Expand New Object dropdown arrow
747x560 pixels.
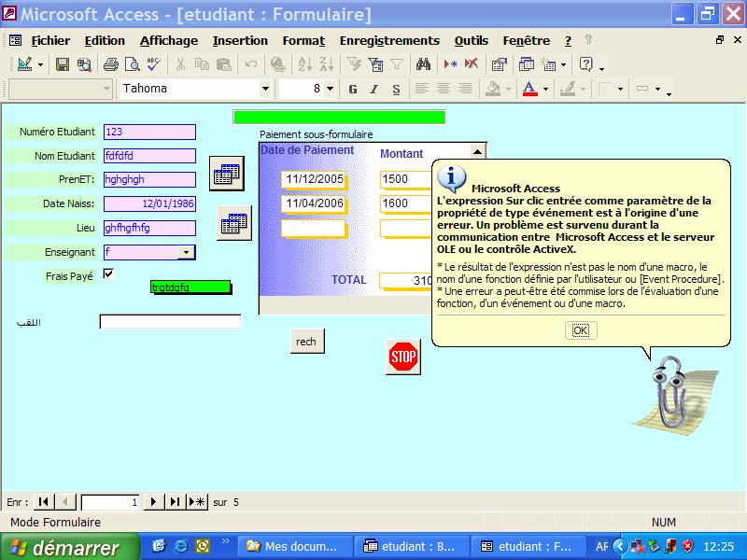pyautogui.click(x=563, y=64)
